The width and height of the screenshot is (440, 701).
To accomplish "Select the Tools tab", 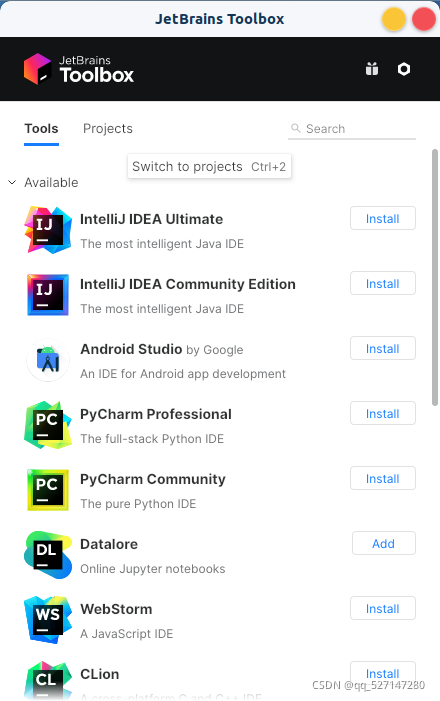I will (x=41, y=129).
